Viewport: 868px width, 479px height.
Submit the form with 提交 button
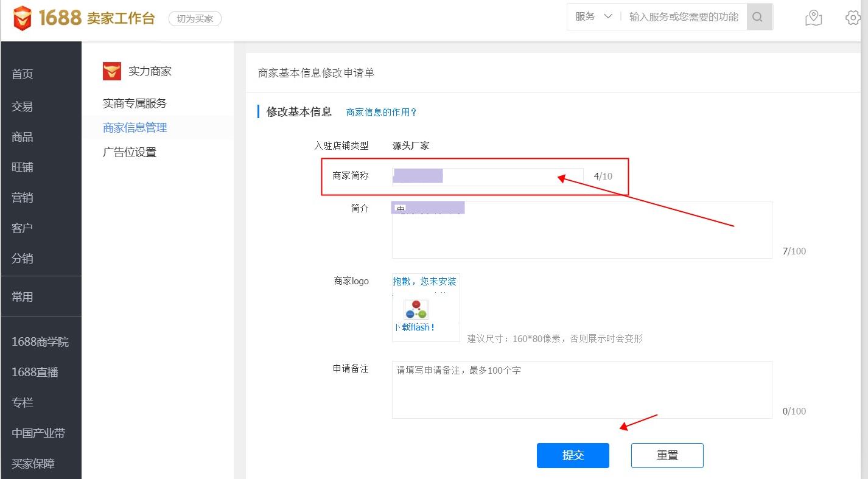pyautogui.click(x=573, y=455)
